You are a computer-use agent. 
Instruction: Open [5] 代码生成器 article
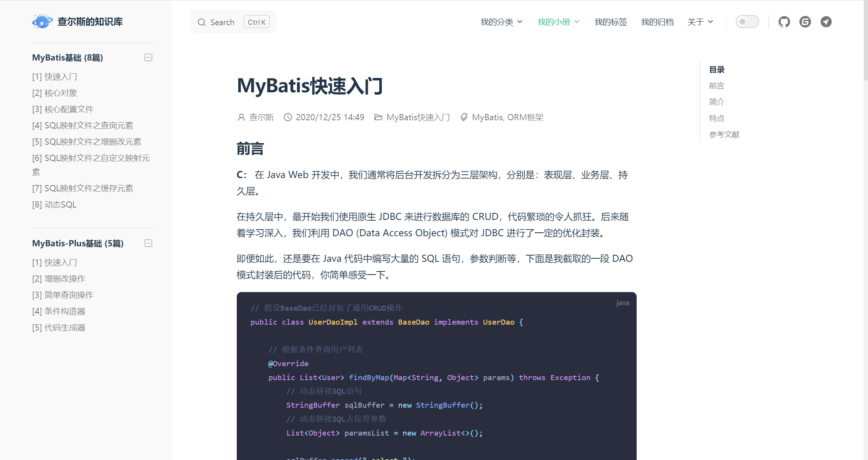(59, 328)
